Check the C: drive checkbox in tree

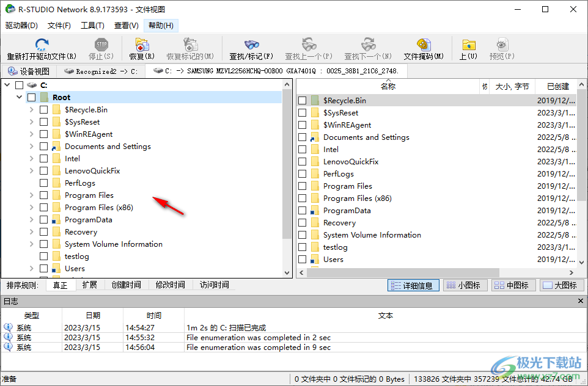(19, 85)
